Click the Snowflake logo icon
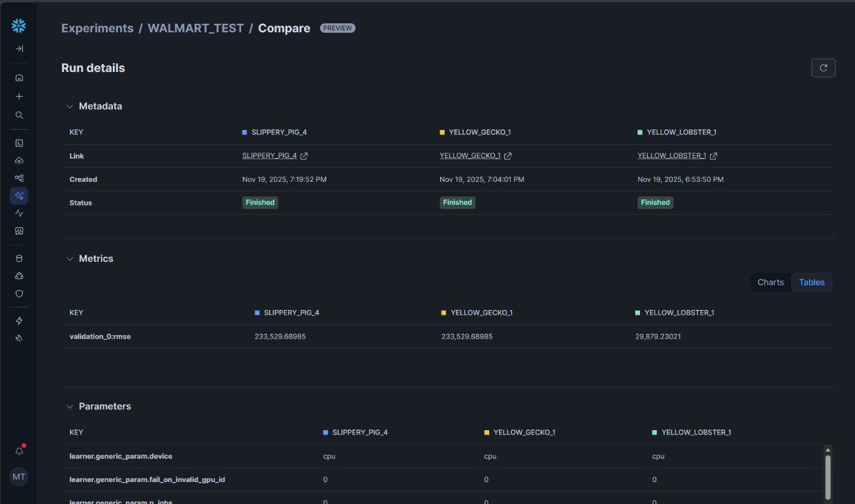 (19, 26)
